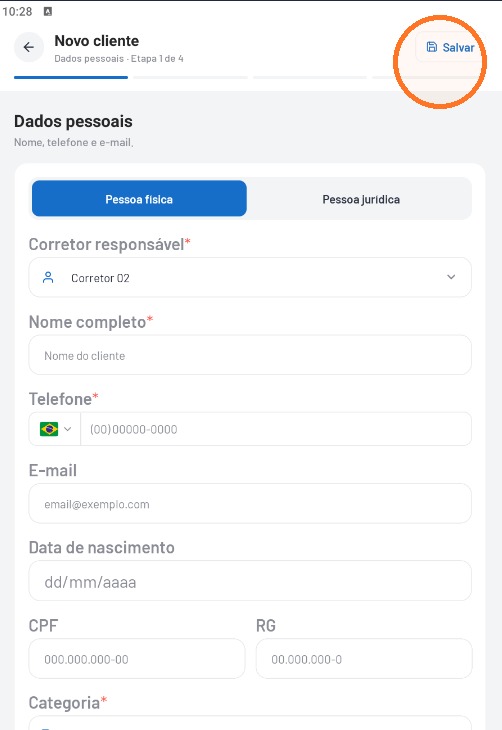Click the second progress step segment
The image size is (502, 730).
point(190,77)
